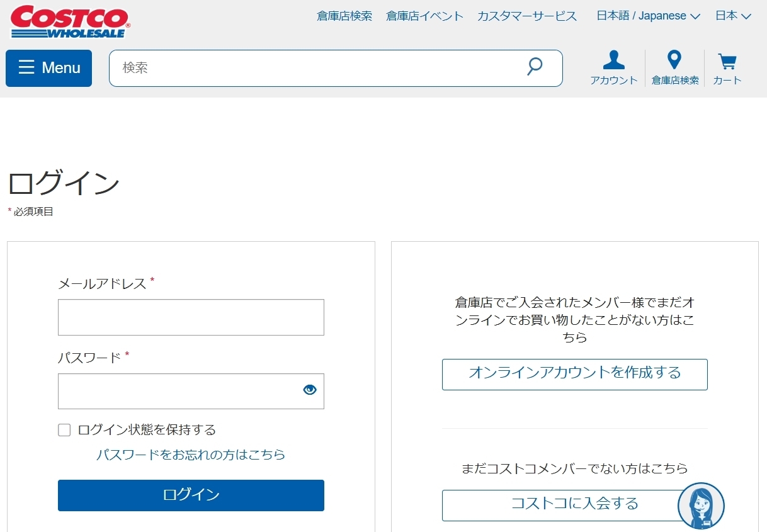Open the forgot password link
The height and width of the screenshot is (532, 767).
[191, 454]
